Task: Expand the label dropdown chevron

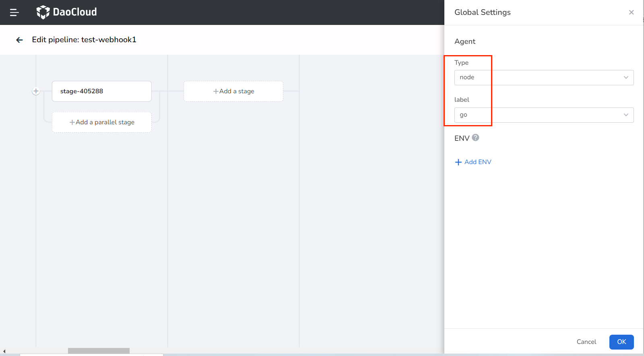Action: pos(626,115)
